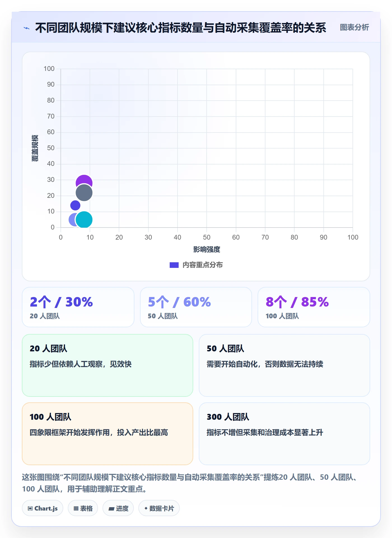The image size is (392, 538).
Task: Click the grid icon in the 表格 chip
Action: tap(76, 509)
